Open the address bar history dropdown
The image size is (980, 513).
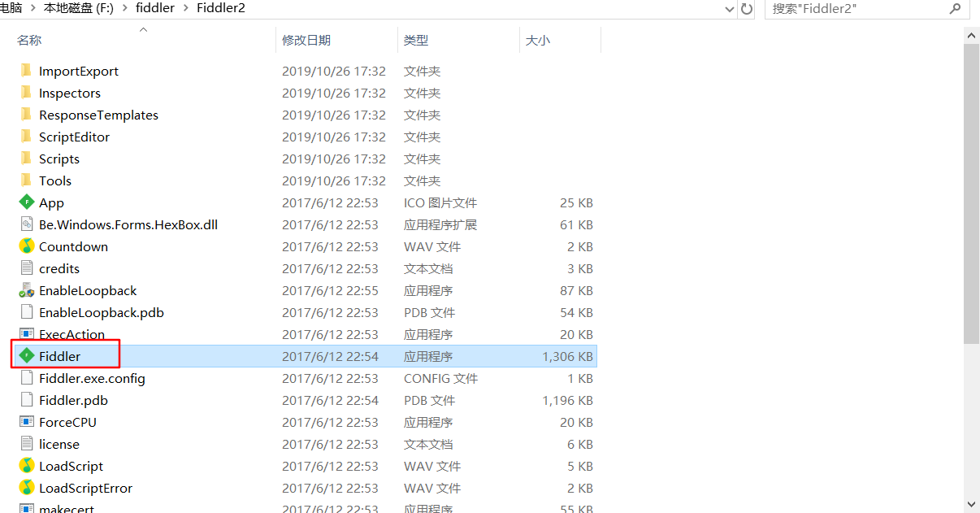coord(730,9)
